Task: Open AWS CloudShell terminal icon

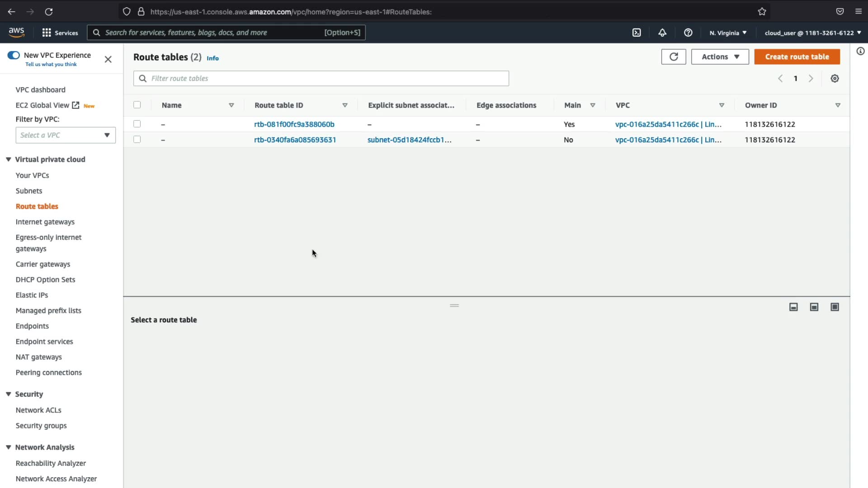Action: point(637,33)
